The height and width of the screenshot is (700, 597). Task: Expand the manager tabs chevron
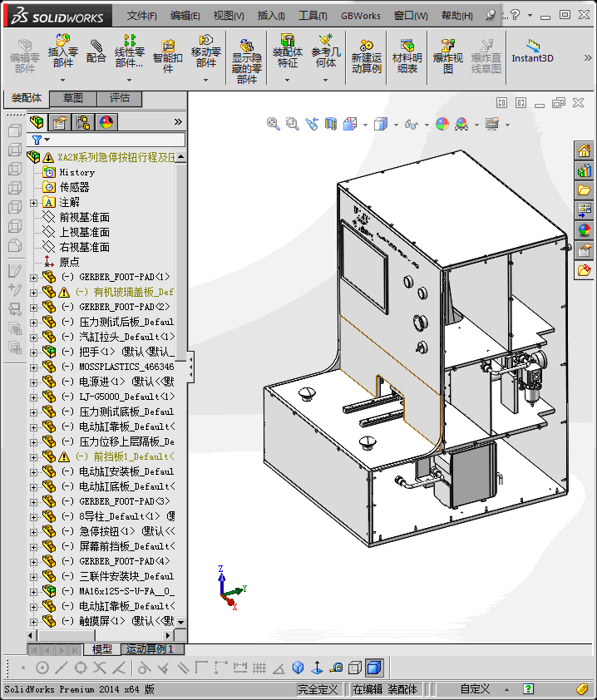tap(178, 122)
